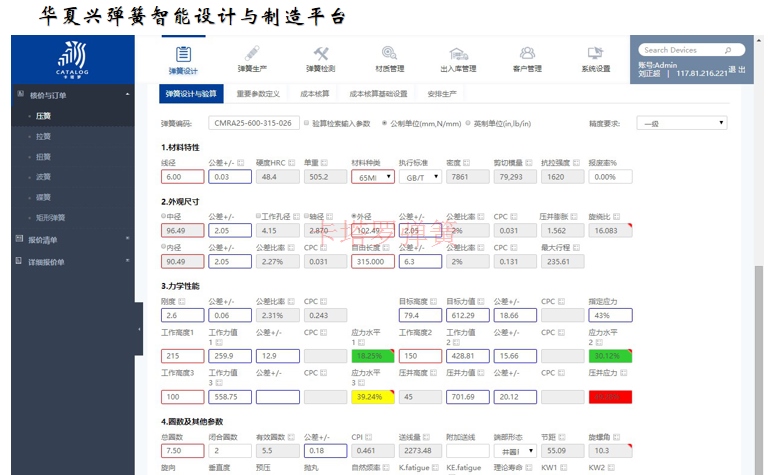Image resolution: width=772 pixels, height=475 pixels.
Task: Tick the 验算检索输入参数 checkbox
Action: tap(307, 123)
